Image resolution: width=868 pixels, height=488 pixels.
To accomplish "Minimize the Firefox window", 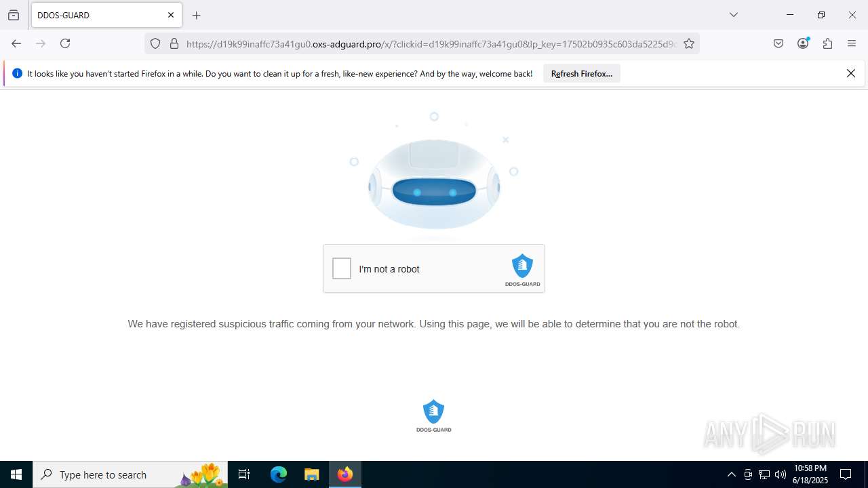I will [790, 15].
